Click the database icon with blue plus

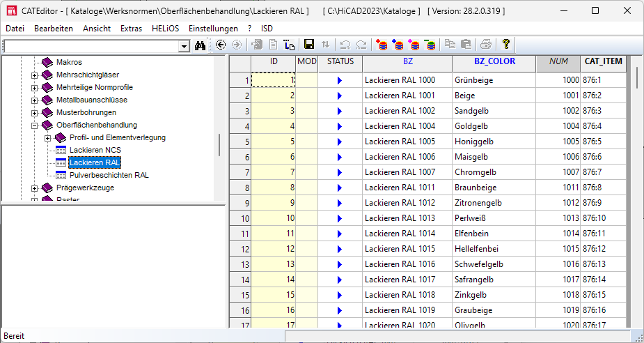398,45
